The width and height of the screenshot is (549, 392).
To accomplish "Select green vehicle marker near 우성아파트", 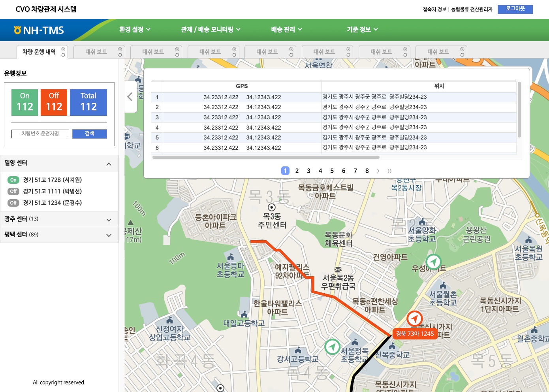I will point(433,262).
